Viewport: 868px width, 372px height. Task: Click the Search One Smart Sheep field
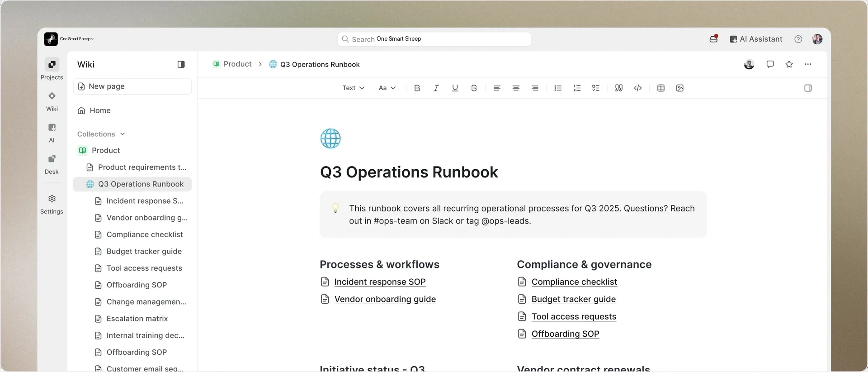pyautogui.click(x=434, y=39)
